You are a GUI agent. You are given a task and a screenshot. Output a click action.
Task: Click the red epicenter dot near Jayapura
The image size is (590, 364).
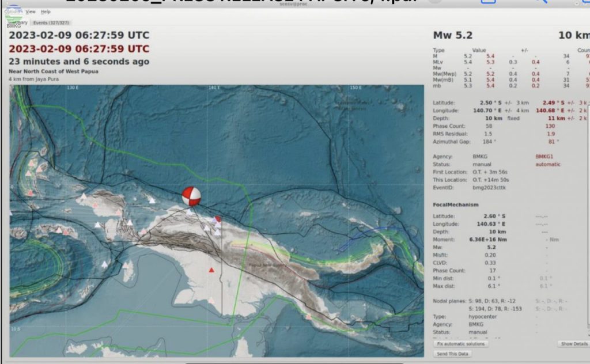tap(218, 218)
